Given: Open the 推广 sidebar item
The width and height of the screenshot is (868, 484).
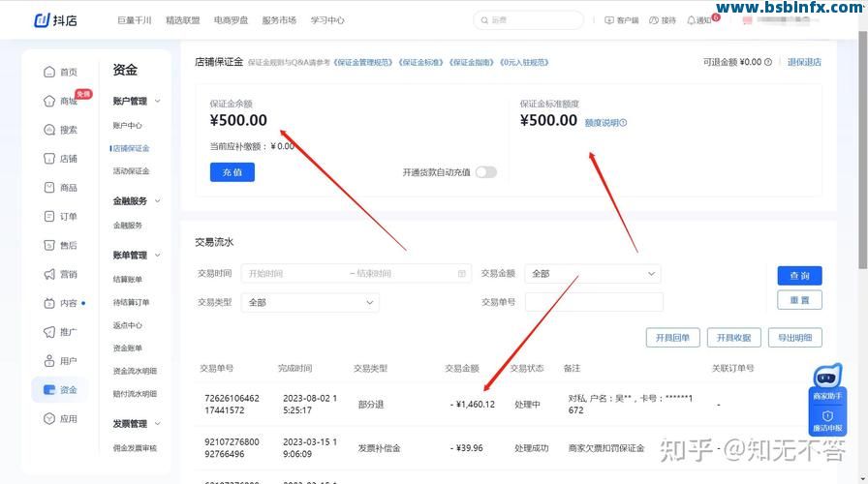Looking at the screenshot, I should [x=60, y=332].
